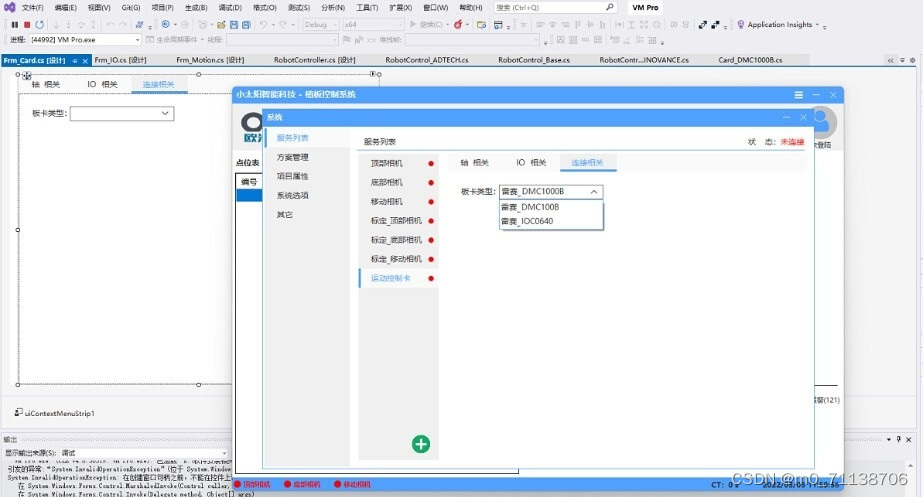The height and width of the screenshot is (497, 923).
Task: Open the output source dropdown showing 调试
Action: (224, 453)
